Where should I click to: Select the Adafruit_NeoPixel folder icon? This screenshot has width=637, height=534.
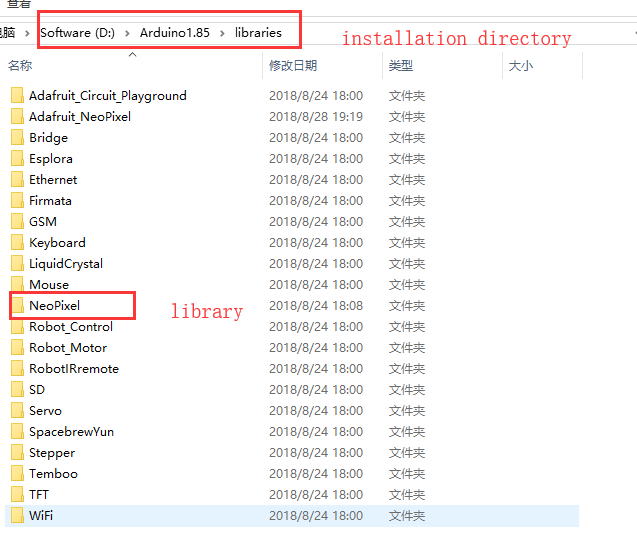(17, 117)
